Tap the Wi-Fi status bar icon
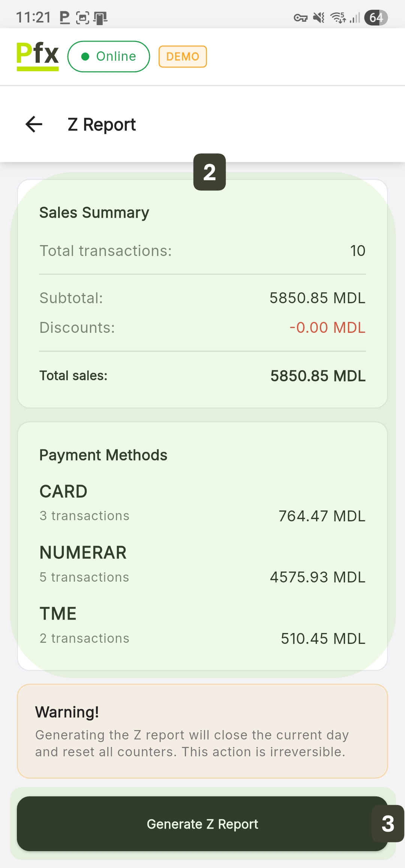The image size is (405, 868). click(x=338, y=18)
